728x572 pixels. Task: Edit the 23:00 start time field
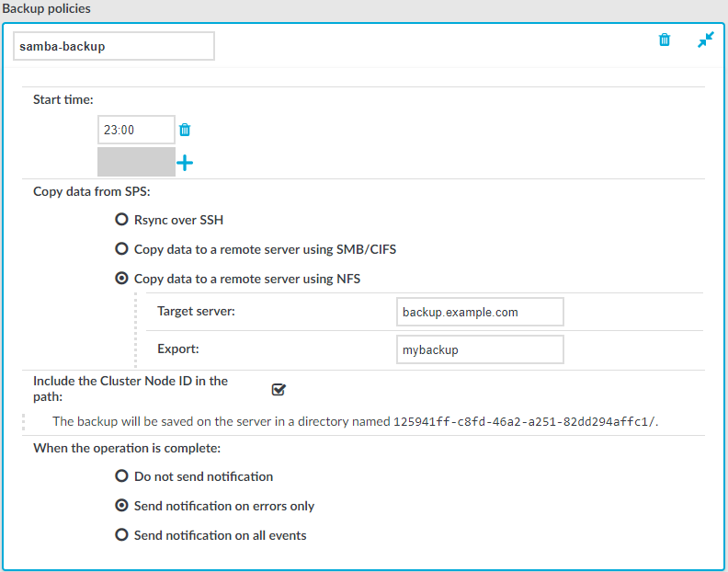coord(136,130)
